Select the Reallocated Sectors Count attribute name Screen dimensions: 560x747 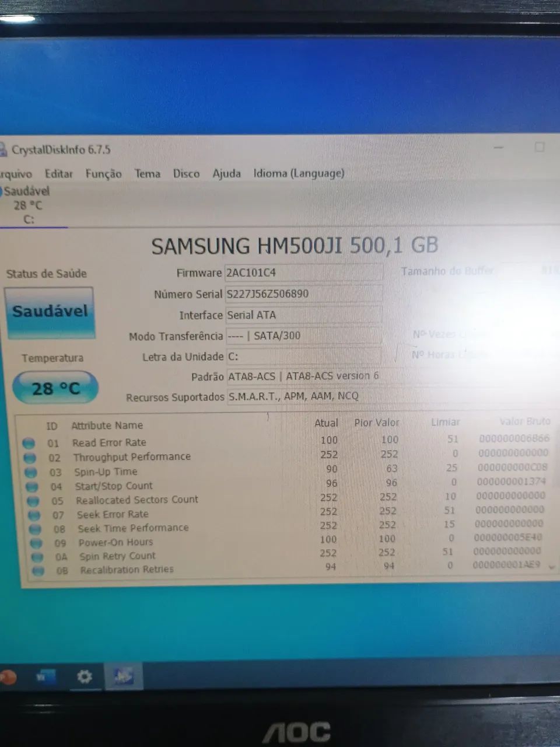[137, 500]
